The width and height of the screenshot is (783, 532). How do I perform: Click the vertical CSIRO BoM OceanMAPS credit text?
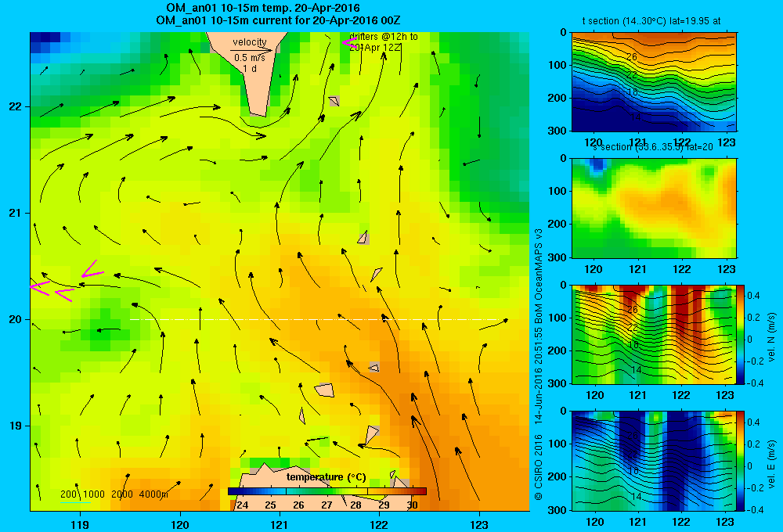tap(539, 365)
